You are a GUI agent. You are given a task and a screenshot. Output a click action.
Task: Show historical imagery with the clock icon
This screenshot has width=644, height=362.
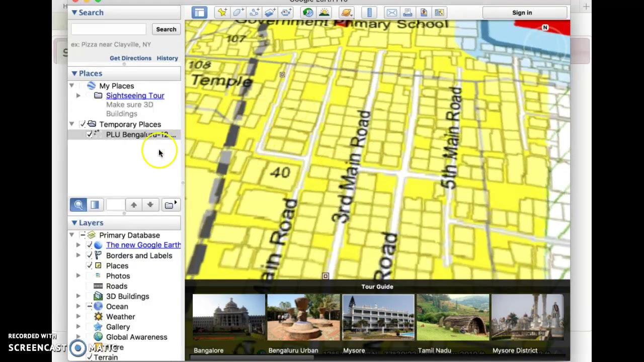click(308, 13)
